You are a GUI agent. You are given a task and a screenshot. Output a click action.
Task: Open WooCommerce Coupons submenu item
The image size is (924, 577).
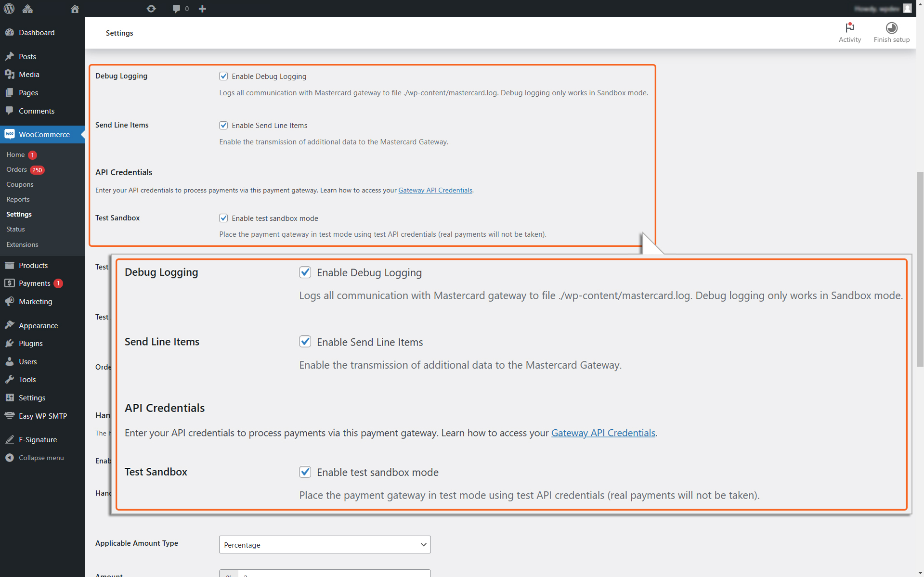(20, 184)
